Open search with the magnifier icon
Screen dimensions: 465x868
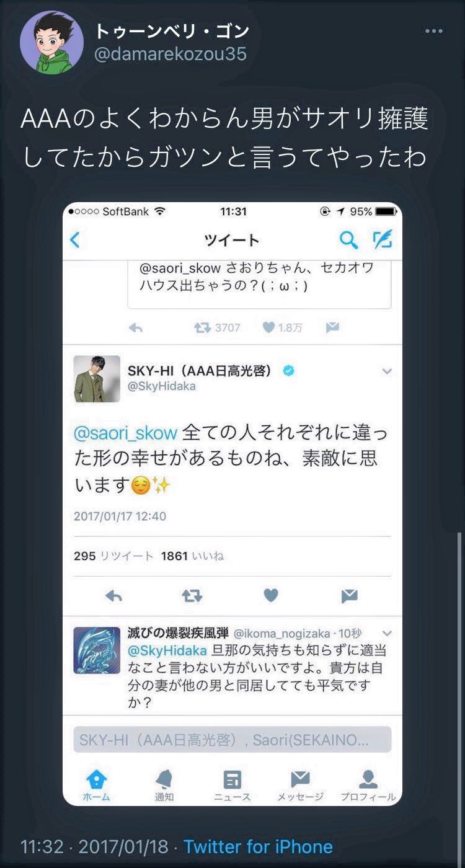pos(349,239)
